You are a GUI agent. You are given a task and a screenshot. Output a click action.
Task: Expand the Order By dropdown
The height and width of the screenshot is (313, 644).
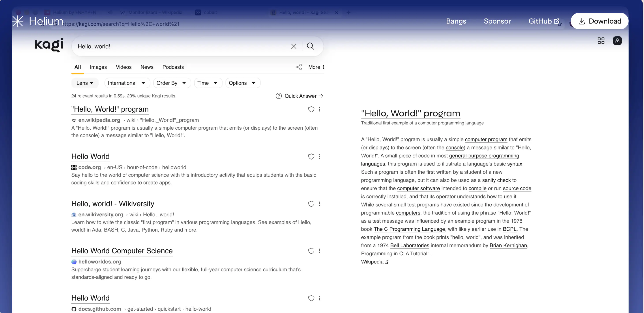(171, 83)
